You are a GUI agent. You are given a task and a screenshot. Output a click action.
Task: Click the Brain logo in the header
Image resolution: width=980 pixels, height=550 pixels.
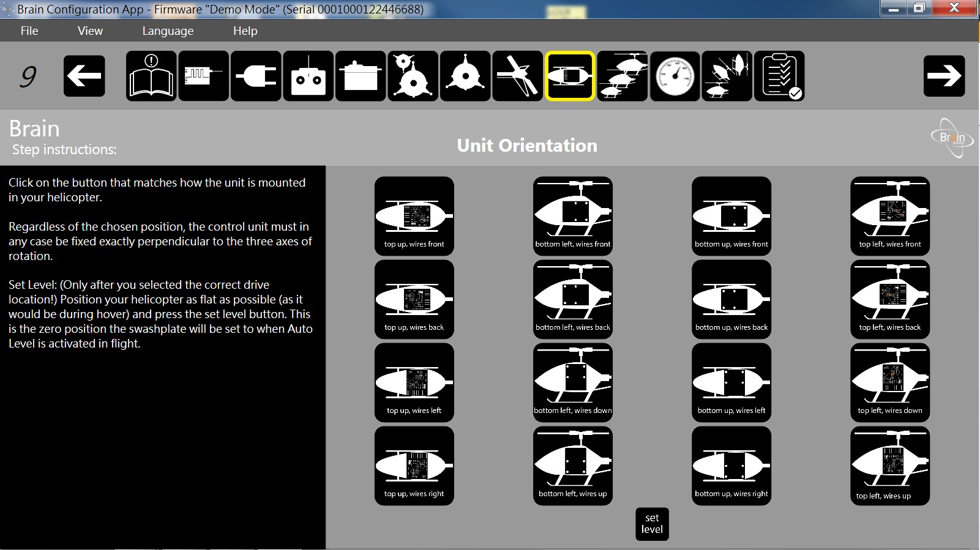tap(952, 138)
